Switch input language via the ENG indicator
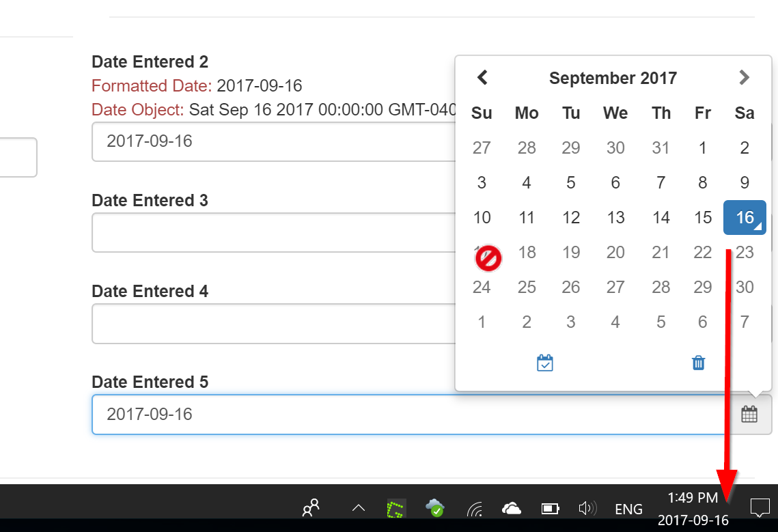 (x=628, y=508)
